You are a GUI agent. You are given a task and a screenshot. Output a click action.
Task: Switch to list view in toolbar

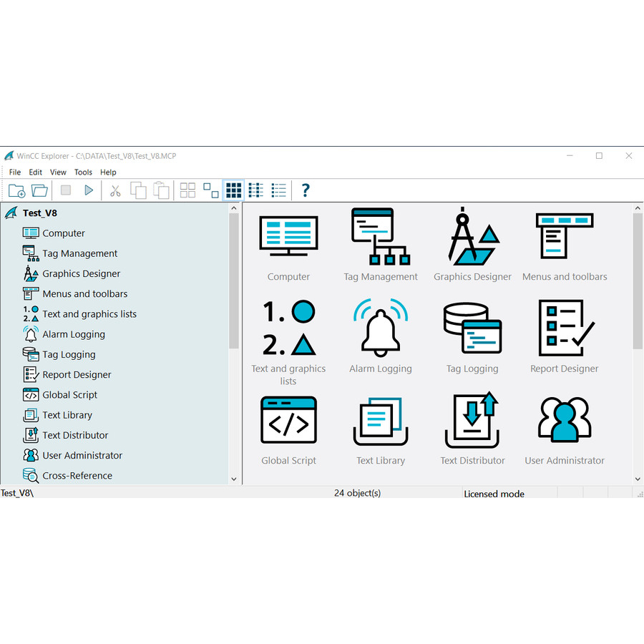pyautogui.click(x=256, y=190)
